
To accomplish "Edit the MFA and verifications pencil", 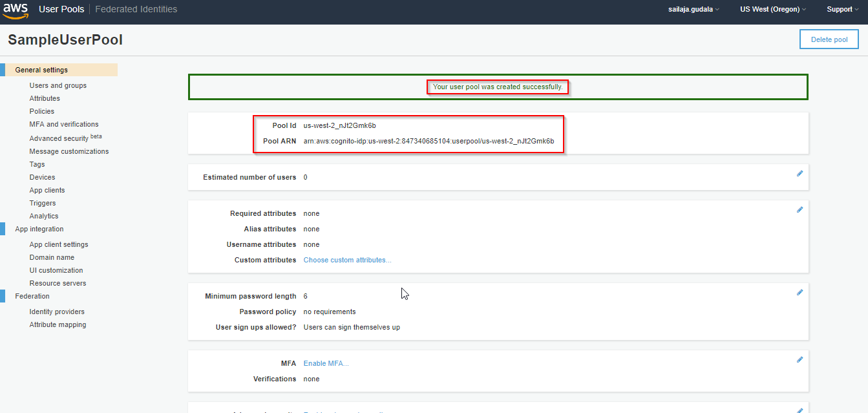I will [x=799, y=359].
